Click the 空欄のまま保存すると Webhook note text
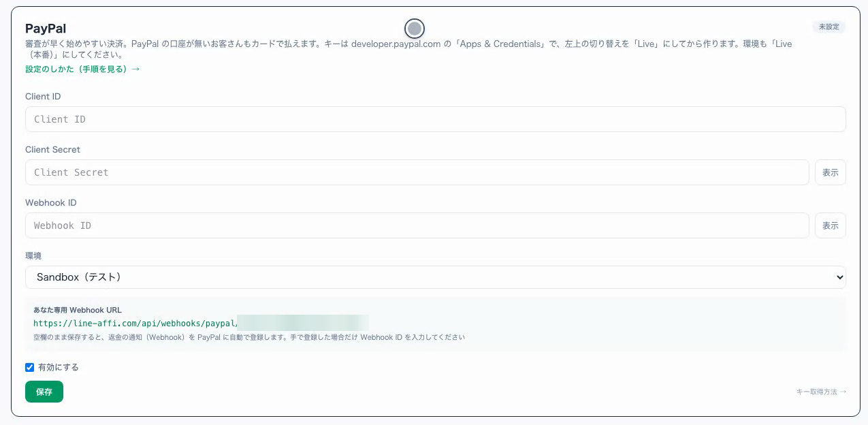Screen dimensions: 868x425 (249, 337)
